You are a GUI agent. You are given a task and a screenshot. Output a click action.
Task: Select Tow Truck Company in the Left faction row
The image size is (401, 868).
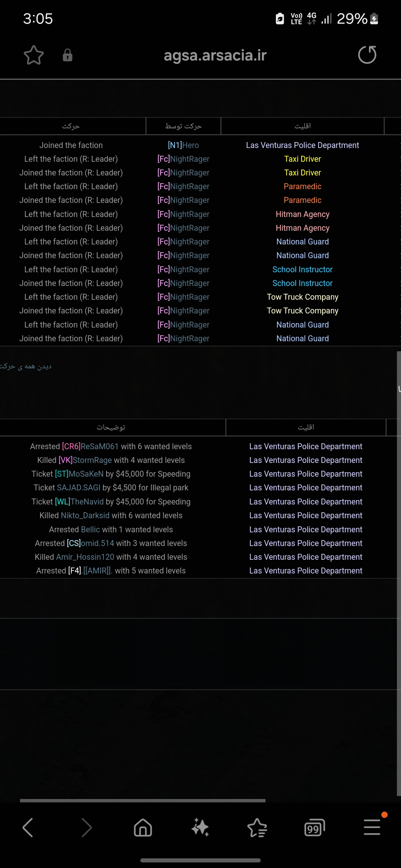[303, 297]
